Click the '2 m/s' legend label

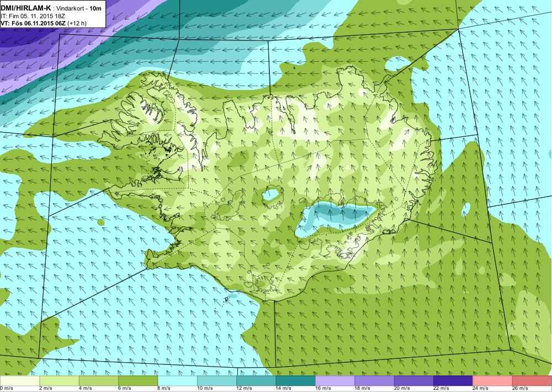(46, 388)
